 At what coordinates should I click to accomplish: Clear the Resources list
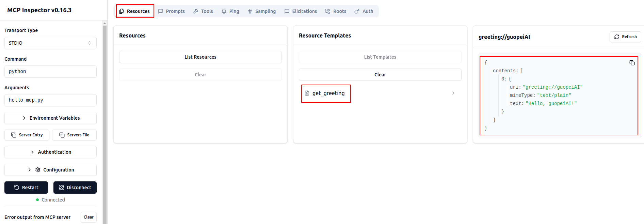click(200, 75)
